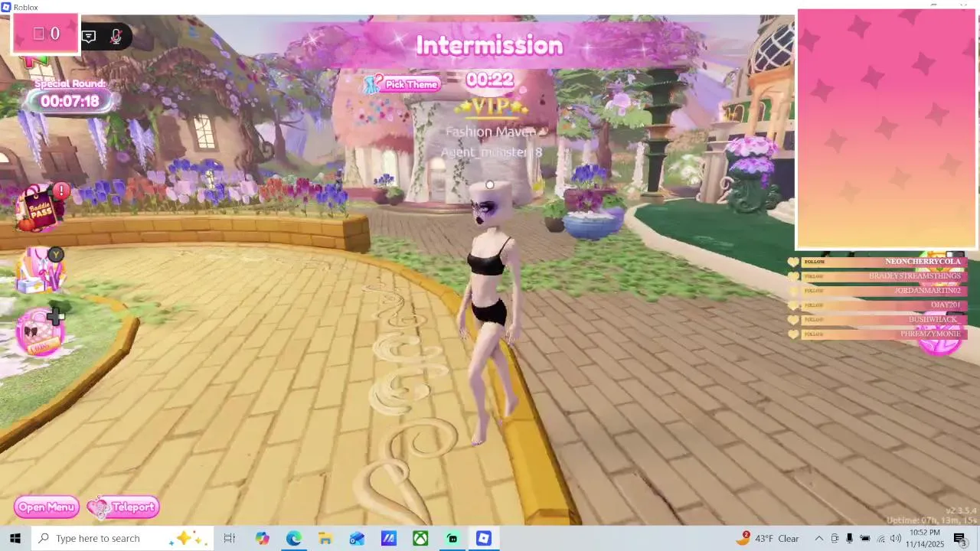Image resolution: width=980 pixels, height=551 pixels.
Task: Open the Roblox chat icon
Action: coord(89,36)
